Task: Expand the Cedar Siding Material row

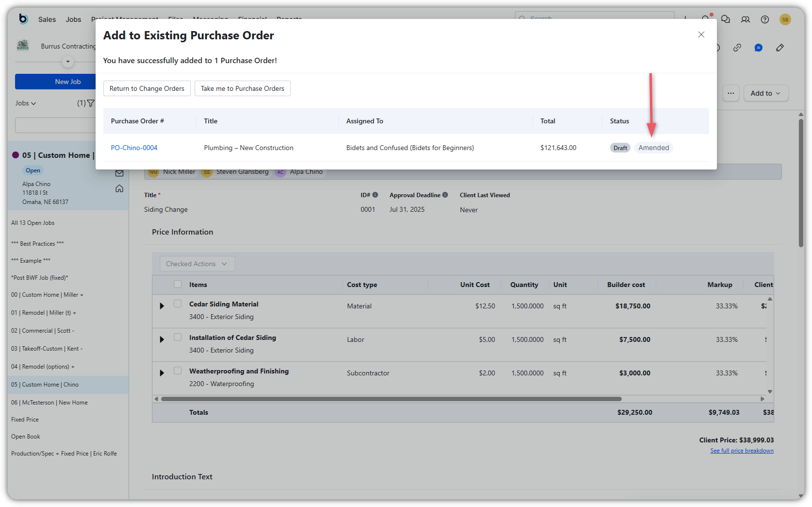Action: (162, 306)
